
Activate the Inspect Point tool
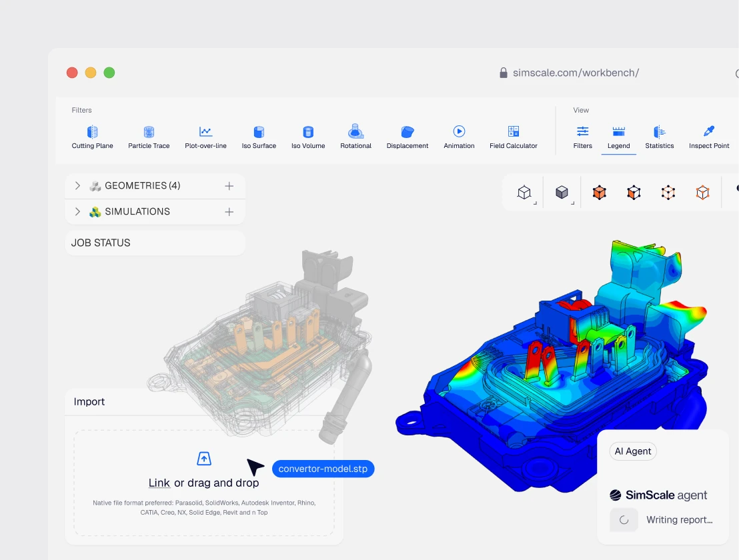click(x=709, y=137)
